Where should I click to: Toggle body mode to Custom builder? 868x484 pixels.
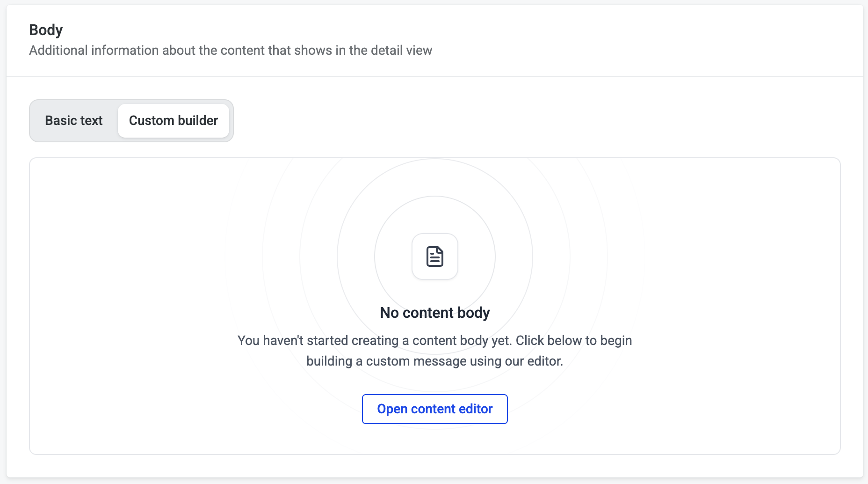click(173, 121)
